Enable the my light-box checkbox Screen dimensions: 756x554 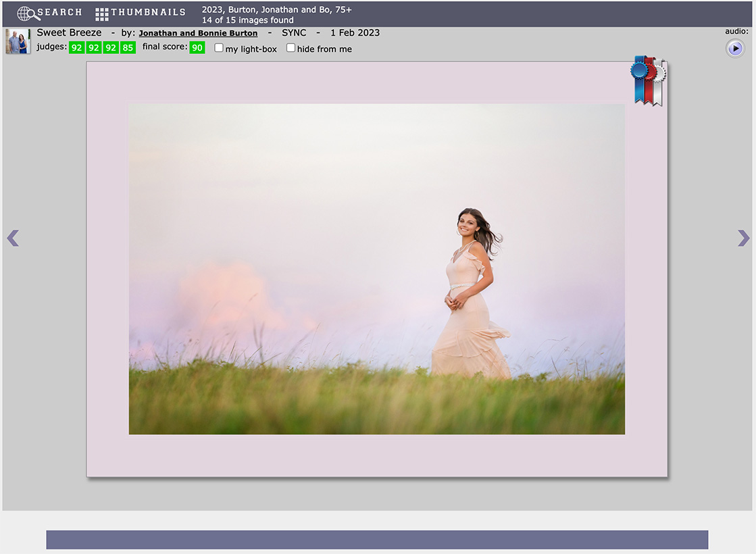click(x=219, y=48)
